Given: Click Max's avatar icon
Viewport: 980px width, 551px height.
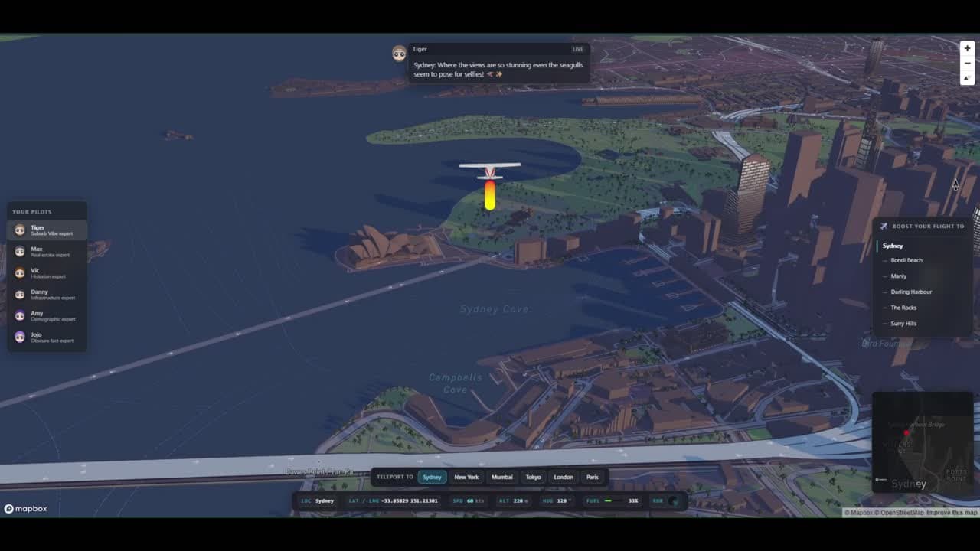Looking at the screenshot, I should 20,251.
